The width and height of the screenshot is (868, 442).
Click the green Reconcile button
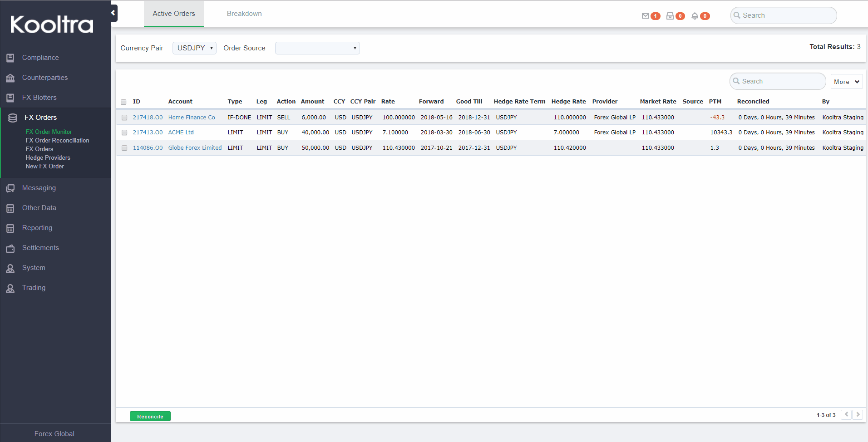(150, 416)
